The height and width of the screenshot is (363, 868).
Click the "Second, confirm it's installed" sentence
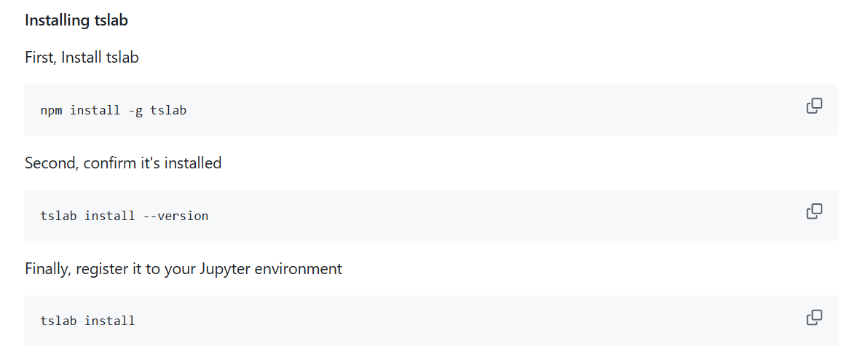pyautogui.click(x=123, y=163)
